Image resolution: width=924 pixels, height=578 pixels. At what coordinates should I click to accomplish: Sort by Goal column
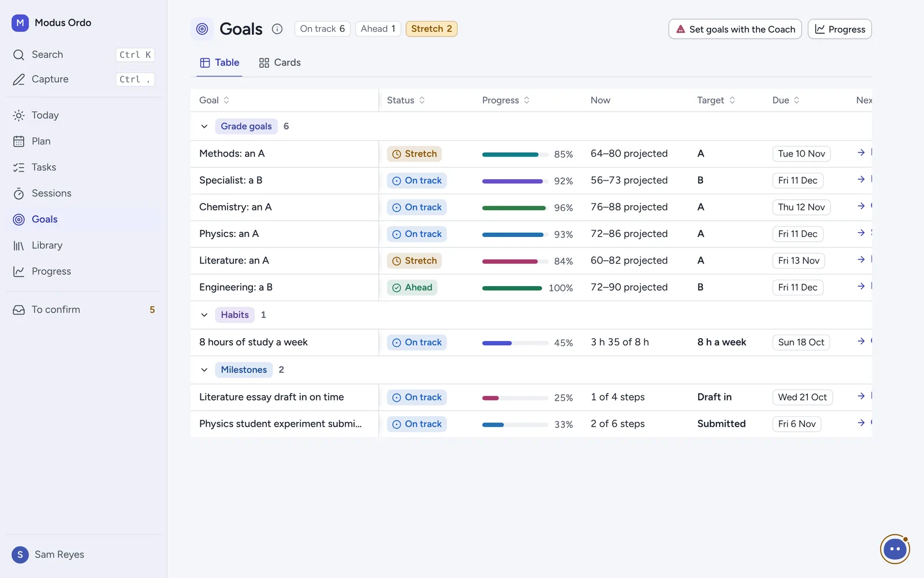[214, 100]
